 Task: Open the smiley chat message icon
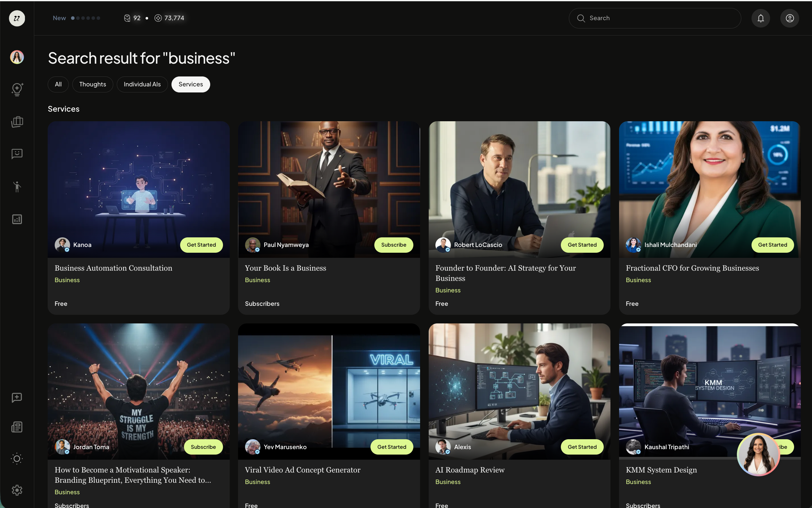17,154
